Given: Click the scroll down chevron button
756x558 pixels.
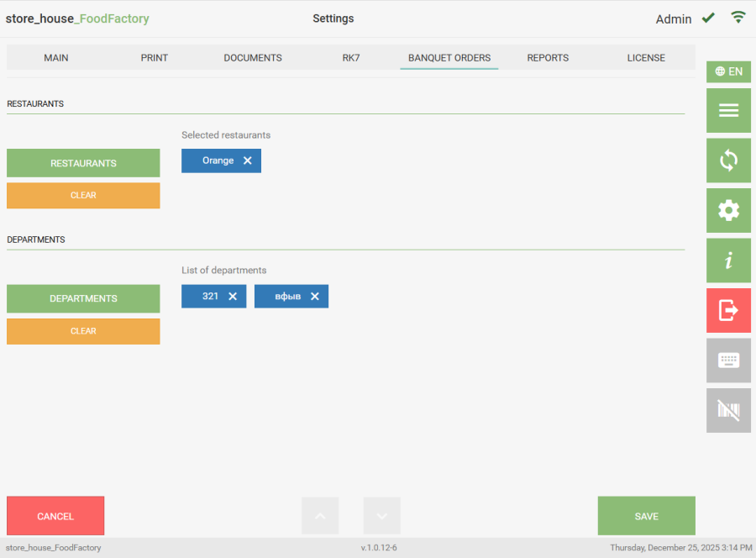Looking at the screenshot, I should coord(382,516).
